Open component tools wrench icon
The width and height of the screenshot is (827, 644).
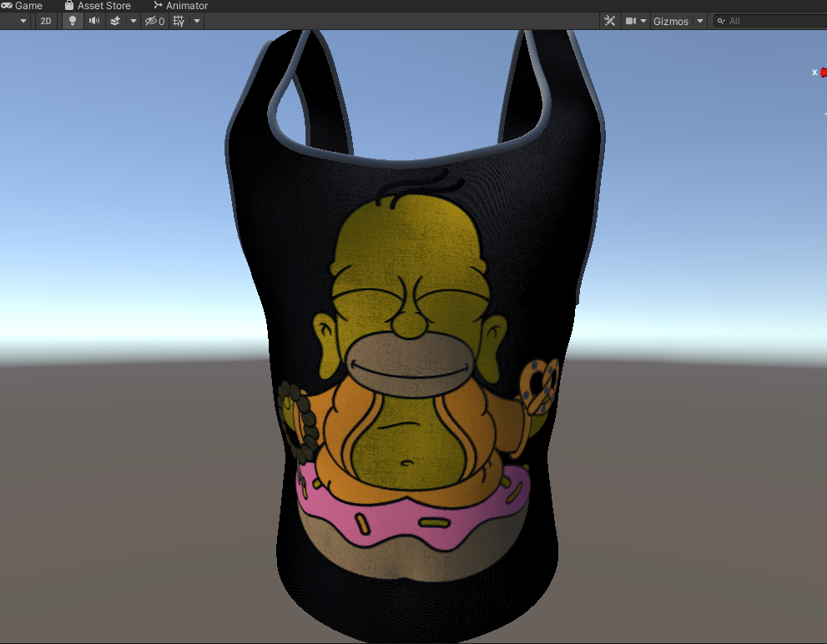pos(610,21)
